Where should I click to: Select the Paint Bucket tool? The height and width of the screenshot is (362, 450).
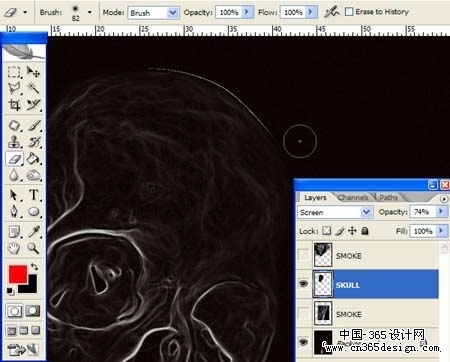point(33,159)
